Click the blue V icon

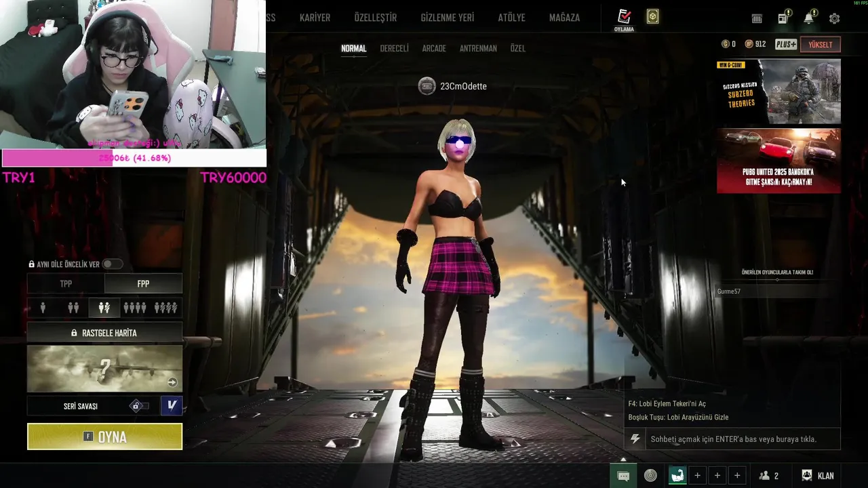171,405
